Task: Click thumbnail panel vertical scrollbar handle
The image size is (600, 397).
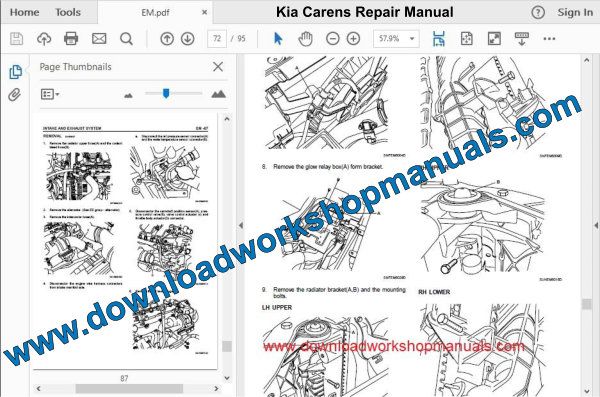Action: coord(227,346)
